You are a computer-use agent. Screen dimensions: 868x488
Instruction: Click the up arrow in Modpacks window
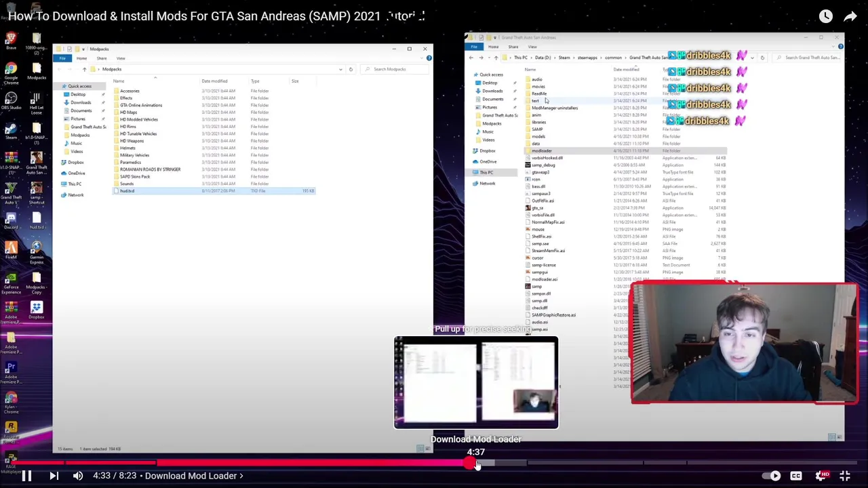[x=84, y=69]
